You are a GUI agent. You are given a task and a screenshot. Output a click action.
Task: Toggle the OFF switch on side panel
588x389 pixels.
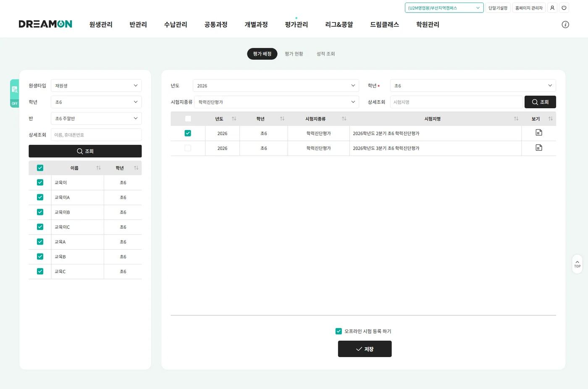point(15,103)
